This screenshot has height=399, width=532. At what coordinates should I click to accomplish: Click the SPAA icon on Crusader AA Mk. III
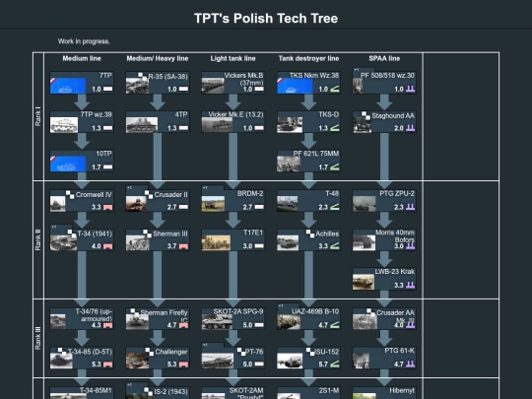tap(411, 325)
